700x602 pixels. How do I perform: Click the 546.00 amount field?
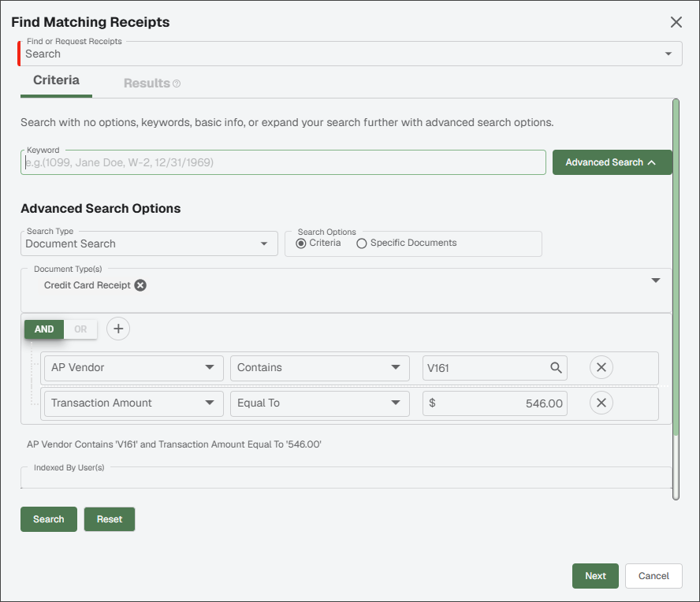(x=494, y=403)
